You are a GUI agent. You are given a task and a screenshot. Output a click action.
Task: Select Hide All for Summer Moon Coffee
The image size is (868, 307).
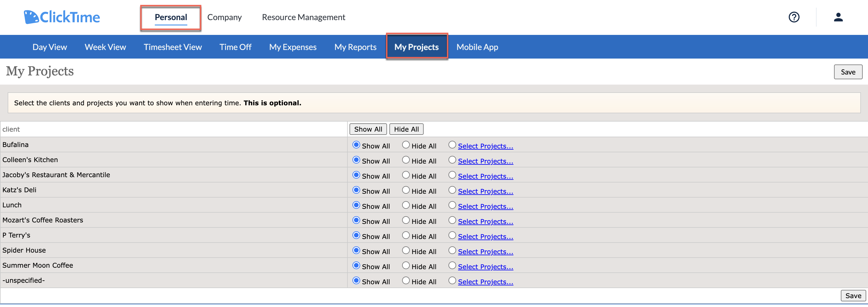(406, 266)
